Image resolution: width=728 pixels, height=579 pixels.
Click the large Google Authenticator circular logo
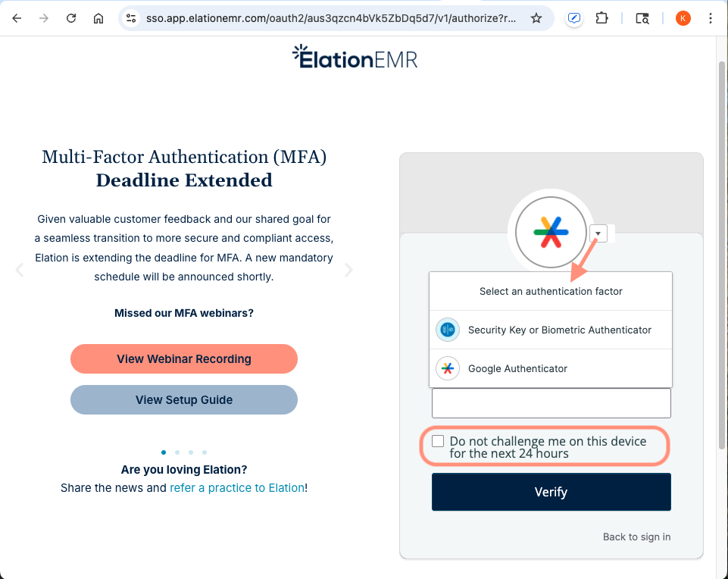[551, 232]
